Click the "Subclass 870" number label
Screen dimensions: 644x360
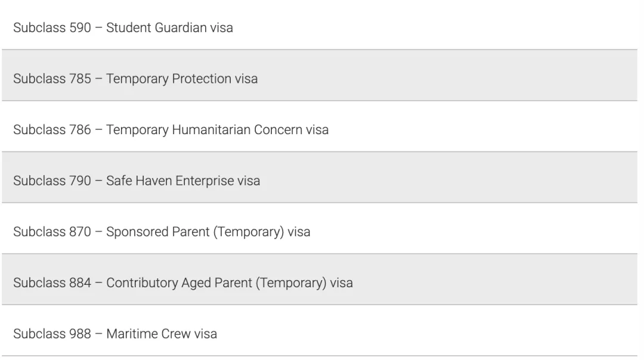[52, 232]
